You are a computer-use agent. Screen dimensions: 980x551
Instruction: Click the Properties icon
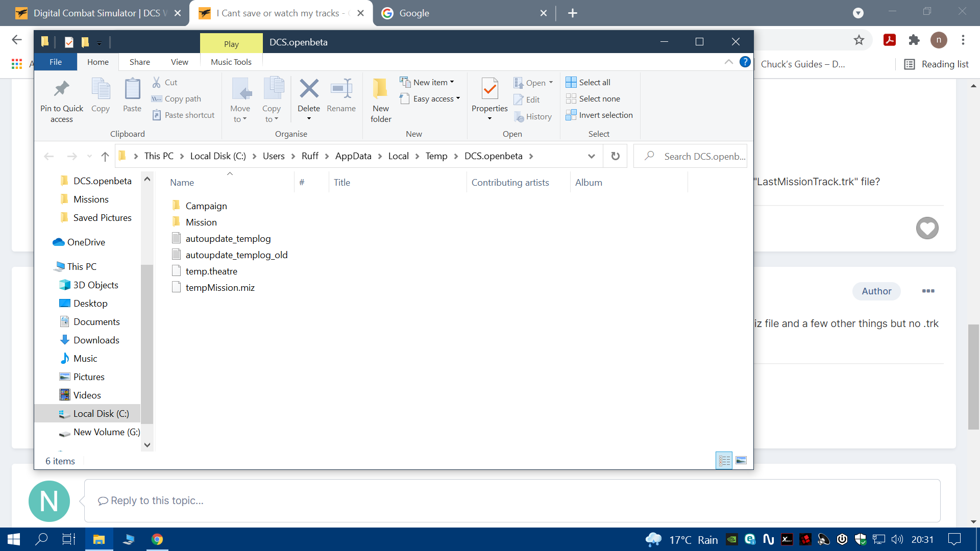click(489, 89)
